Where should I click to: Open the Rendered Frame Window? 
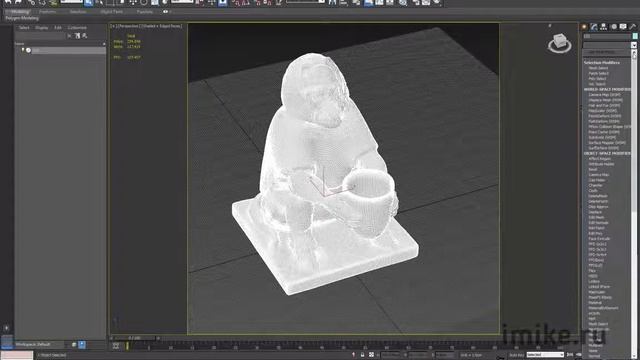pyautogui.click(x=426, y=2)
